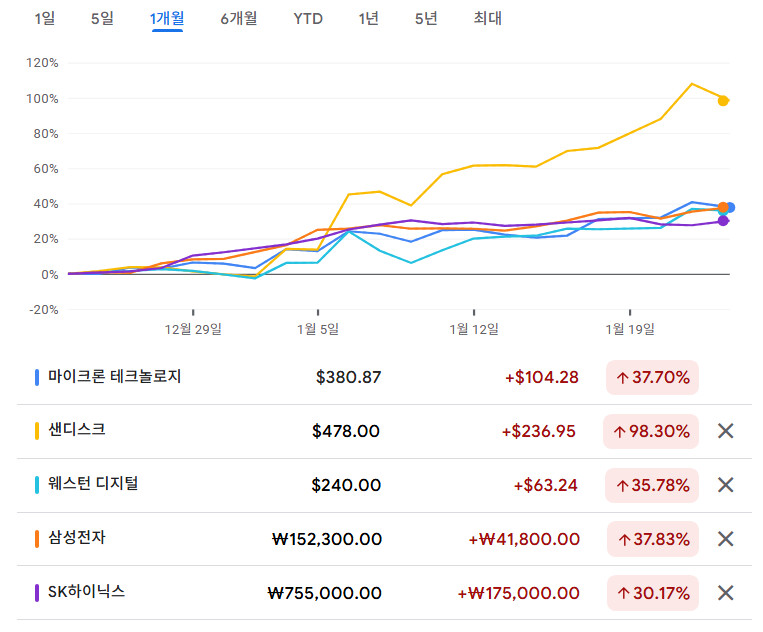
Task: Switch to the 5일 time range
Action: click(102, 18)
